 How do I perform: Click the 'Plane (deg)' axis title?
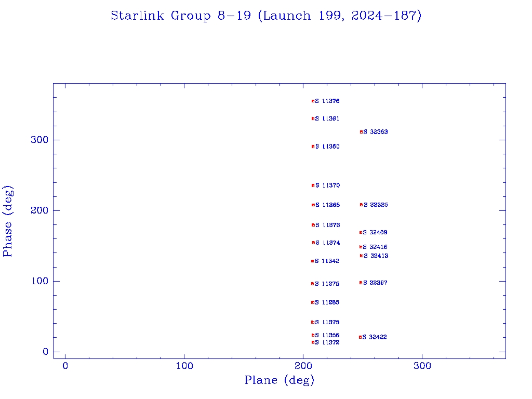(279, 380)
